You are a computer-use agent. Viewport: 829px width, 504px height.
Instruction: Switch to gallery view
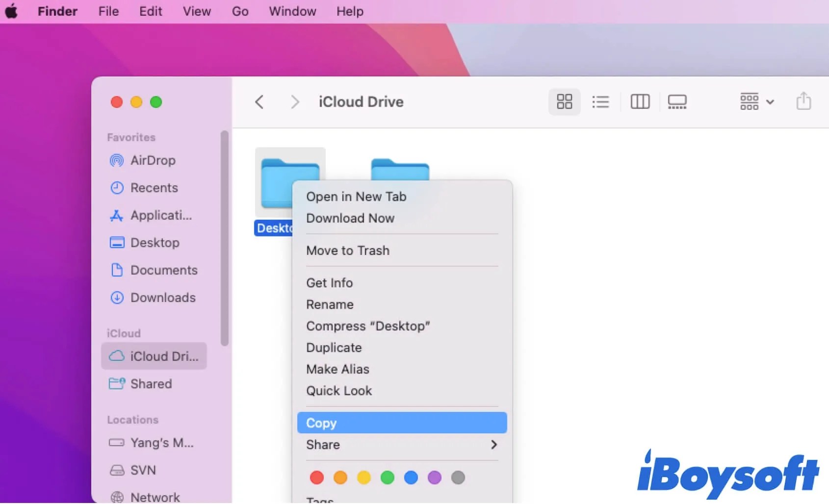click(x=677, y=102)
